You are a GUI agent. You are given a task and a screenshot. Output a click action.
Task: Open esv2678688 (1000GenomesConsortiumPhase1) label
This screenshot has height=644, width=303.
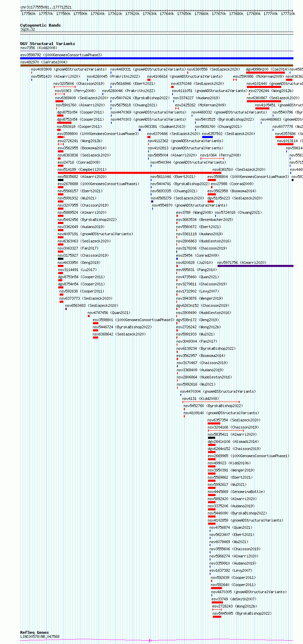point(98,184)
